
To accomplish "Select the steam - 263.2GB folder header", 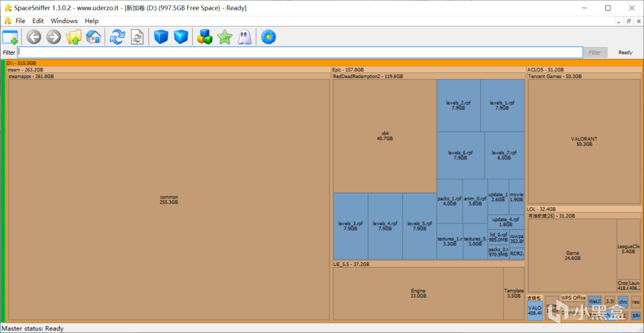I will [x=168, y=70].
